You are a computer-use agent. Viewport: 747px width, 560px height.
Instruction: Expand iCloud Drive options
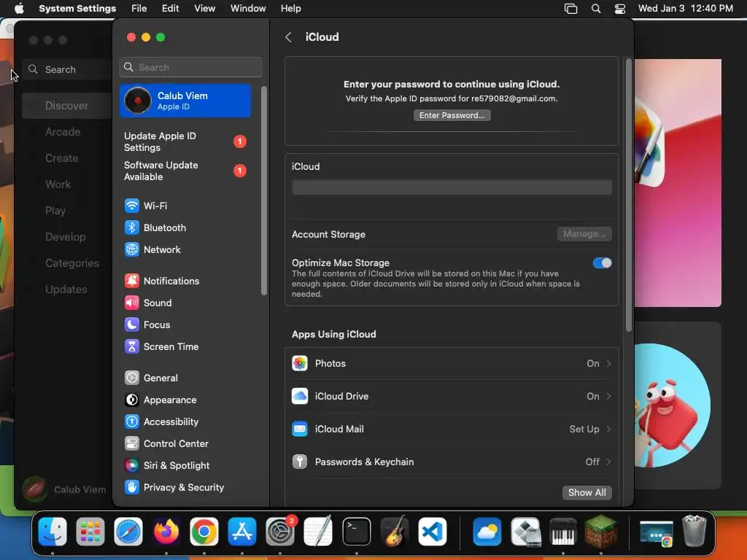pos(452,396)
